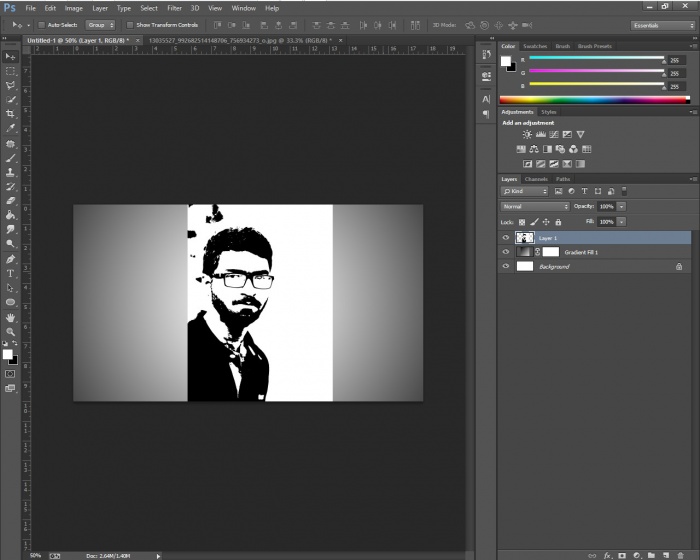Pick the Zoom tool in the toolbar

click(11, 331)
